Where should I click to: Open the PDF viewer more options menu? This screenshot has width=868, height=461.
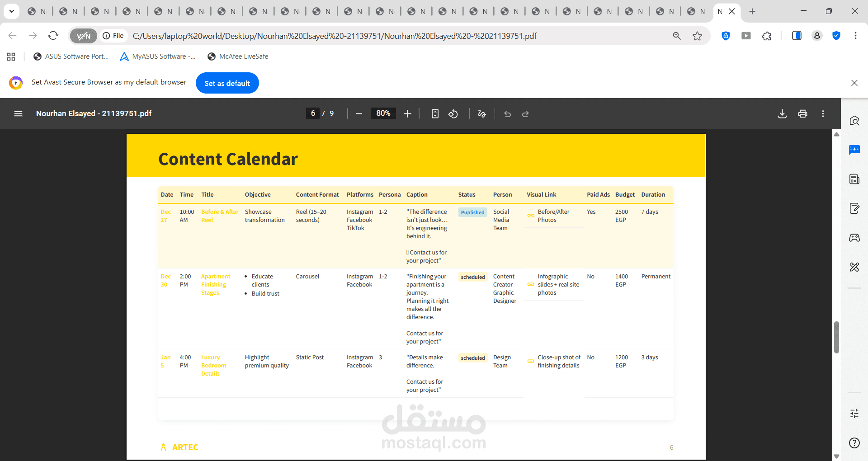coord(823,114)
